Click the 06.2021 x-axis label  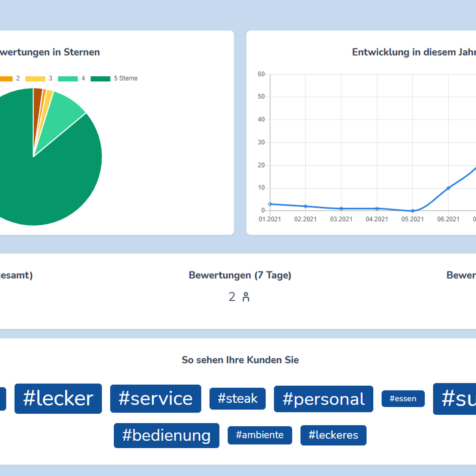click(x=448, y=219)
